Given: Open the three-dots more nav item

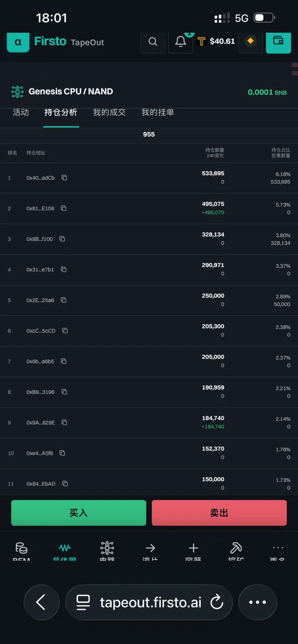Looking at the screenshot, I should point(278,548).
